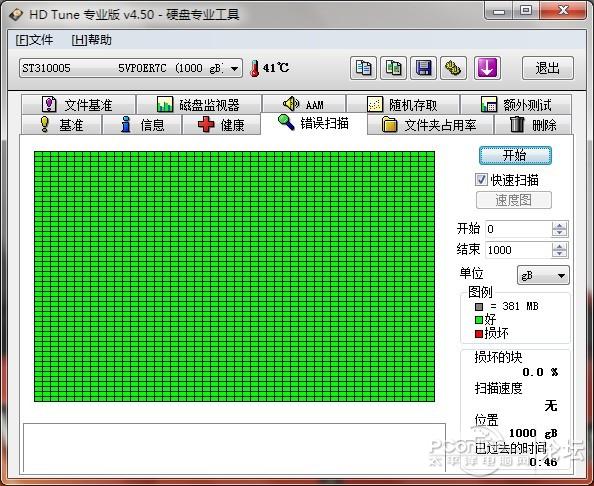Minimize the HD Tune window
Screen dimensions: 594x486
pyautogui.click(x=499, y=11)
